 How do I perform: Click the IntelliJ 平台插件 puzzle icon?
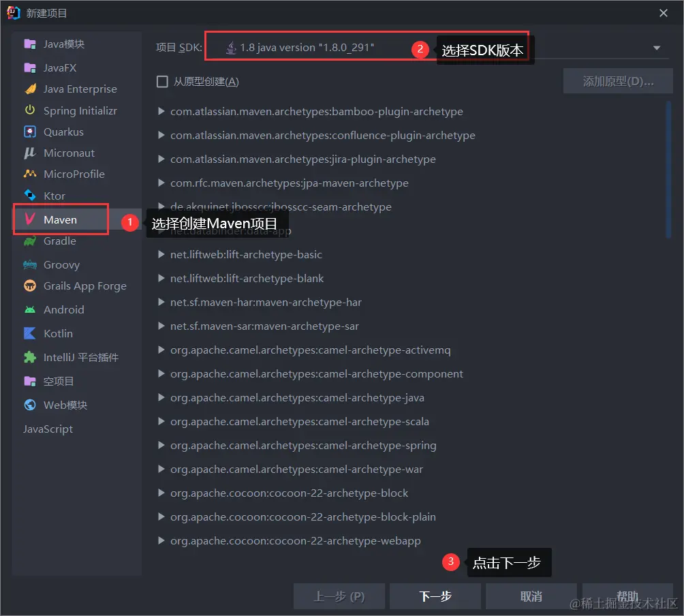(30, 357)
